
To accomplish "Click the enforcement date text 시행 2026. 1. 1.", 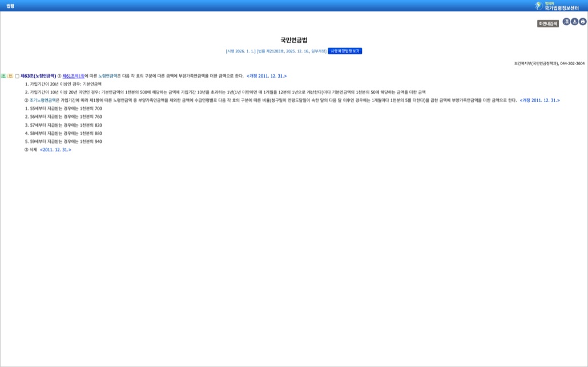I will pos(240,51).
